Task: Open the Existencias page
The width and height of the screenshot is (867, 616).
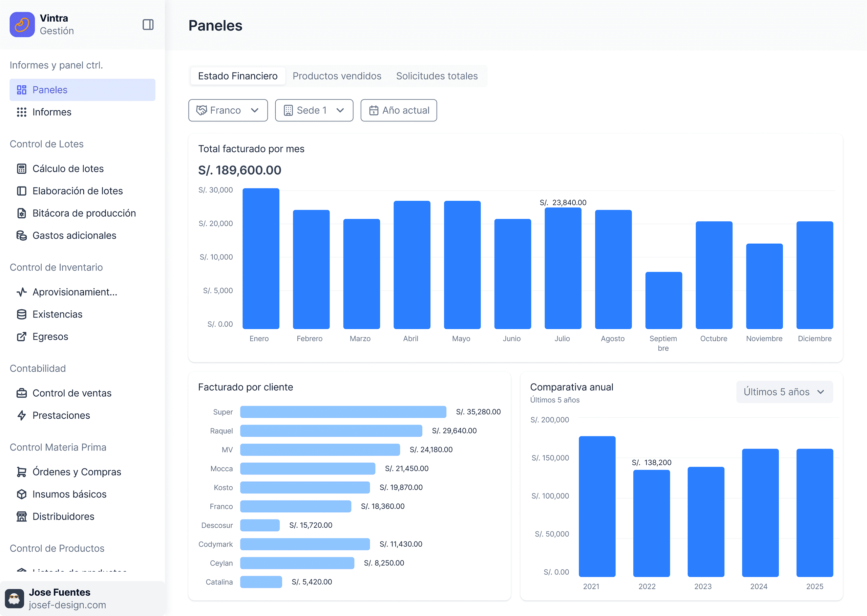Action: (x=82, y=314)
